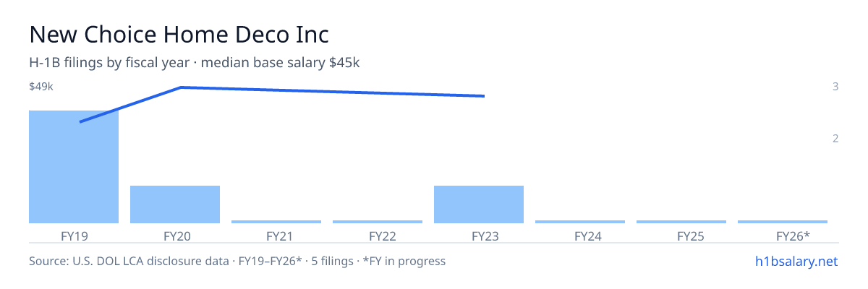Click the FY20 filings bar
868x289 pixels.
point(175,204)
